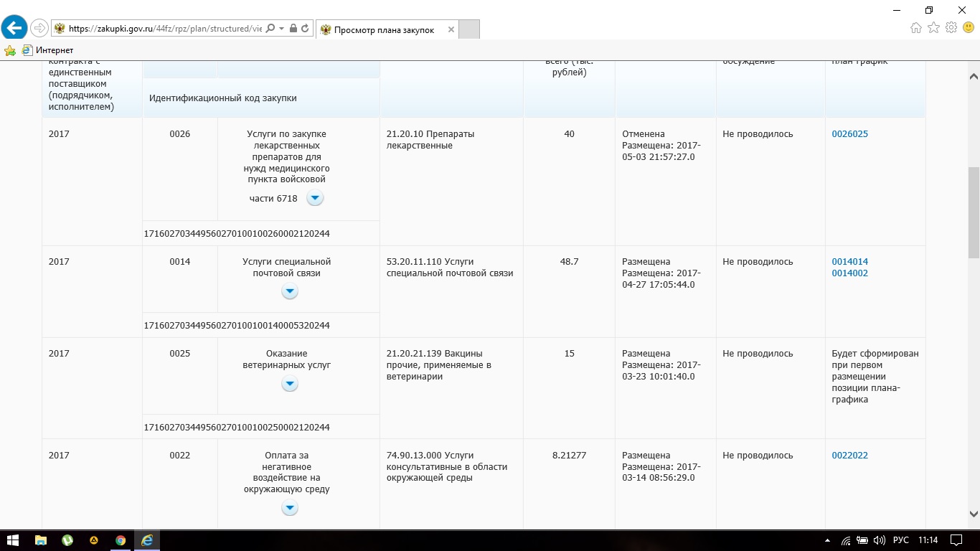Open the Internet Explorer home page icon
This screenshot has height=551, width=980.
click(916, 28)
